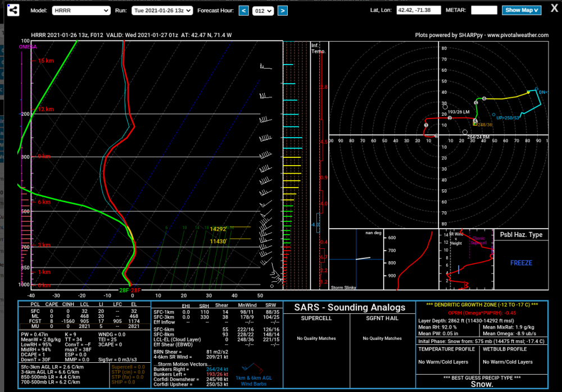562x392 pixels.
Task: Select the SGFNT HAIL analogs column header
Action: pos(382,318)
